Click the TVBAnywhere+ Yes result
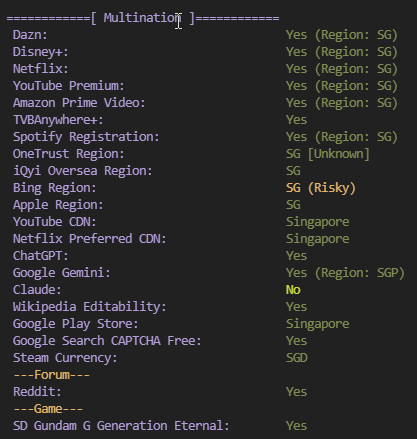The image size is (417, 439). coord(296,120)
